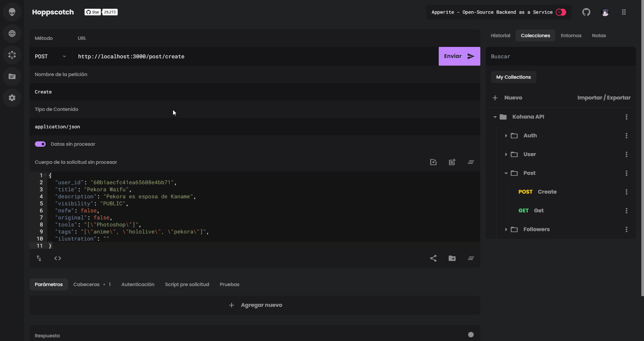The image size is (644, 341).
Task: Collapse the Kohana API collection
Action: click(495, 117)
